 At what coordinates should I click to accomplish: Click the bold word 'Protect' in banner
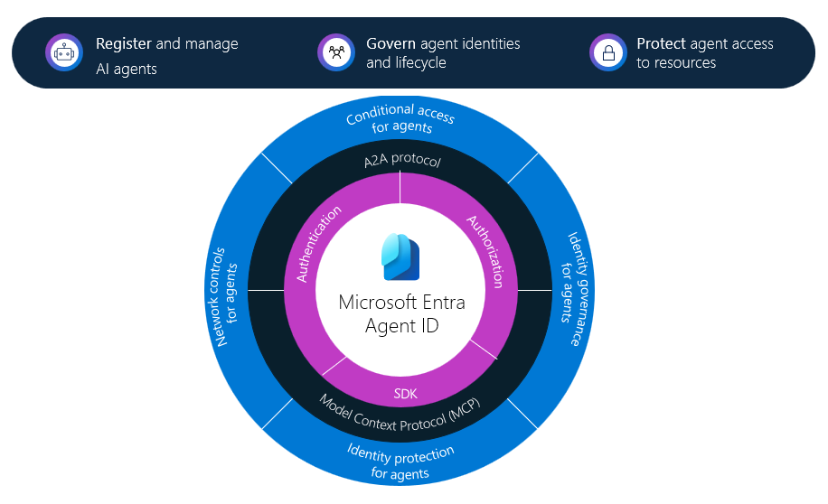tap(661, 43)
